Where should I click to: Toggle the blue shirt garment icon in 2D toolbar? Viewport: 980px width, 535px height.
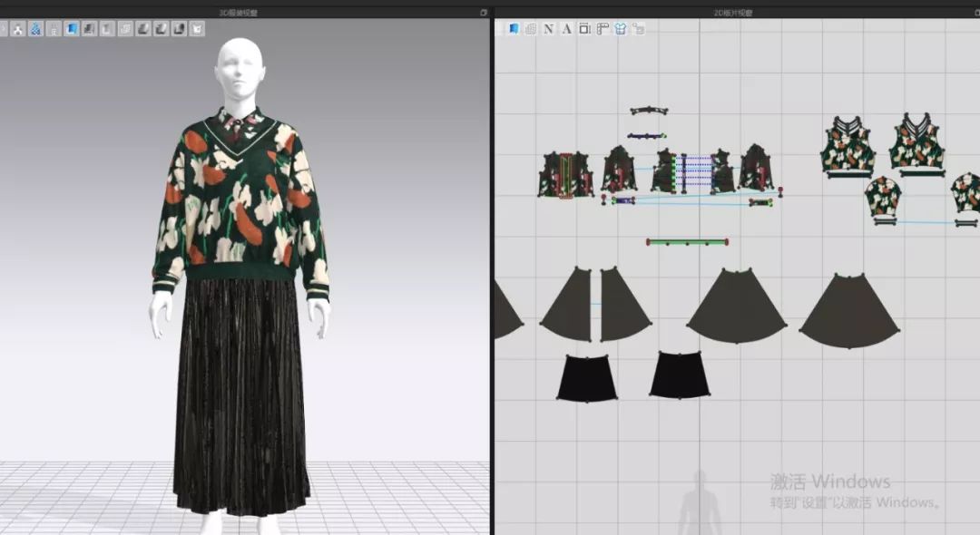tap(620, 29)
